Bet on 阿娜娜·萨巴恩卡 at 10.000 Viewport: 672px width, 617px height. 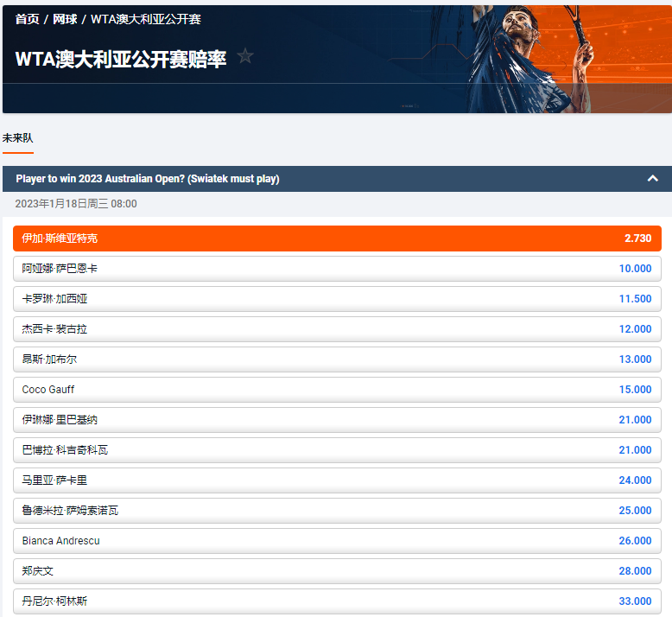337,269
